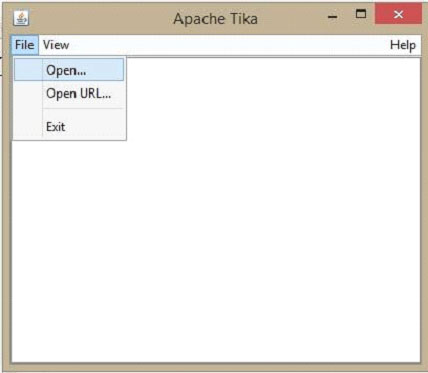Load a document from web with Open URL...

coord(69,94)
